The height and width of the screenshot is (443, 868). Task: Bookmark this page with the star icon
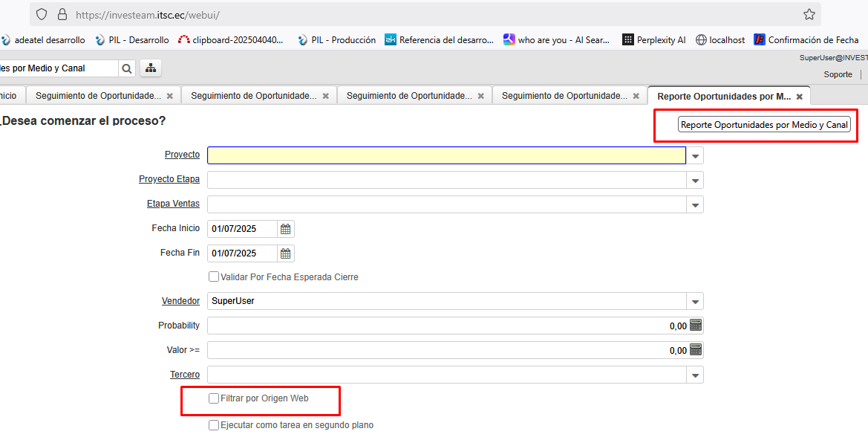point(809,14)
